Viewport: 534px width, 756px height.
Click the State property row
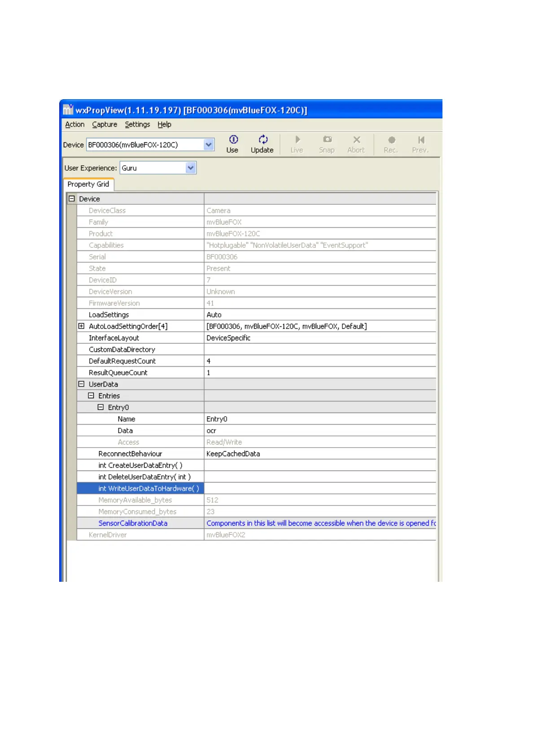[256, 268]
